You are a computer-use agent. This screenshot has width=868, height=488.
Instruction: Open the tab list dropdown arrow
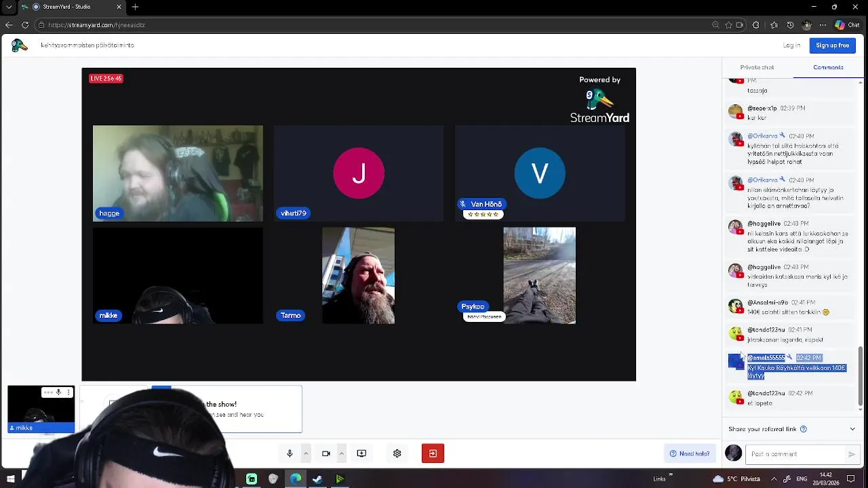click(x=9, y=7)
